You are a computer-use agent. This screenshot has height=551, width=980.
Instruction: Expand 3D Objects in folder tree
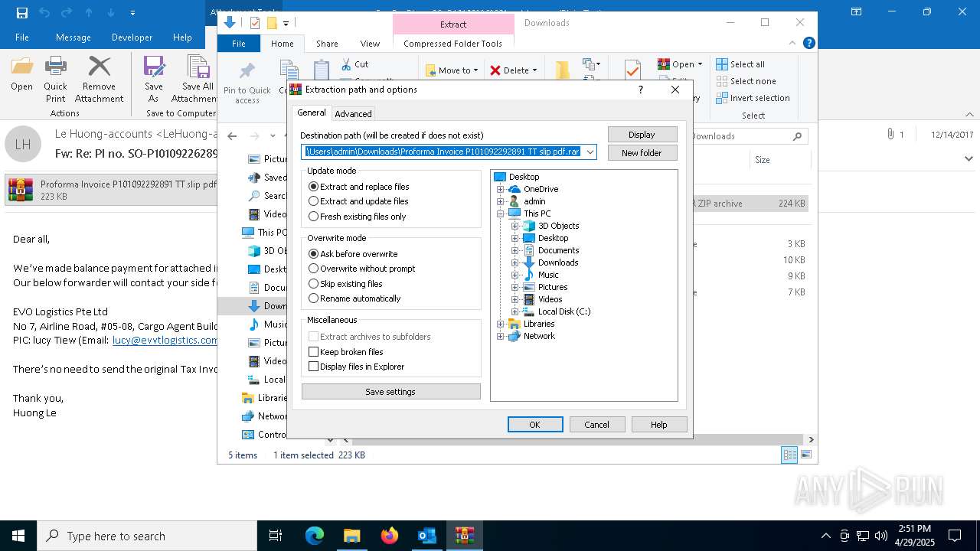[x=515, y=226]
